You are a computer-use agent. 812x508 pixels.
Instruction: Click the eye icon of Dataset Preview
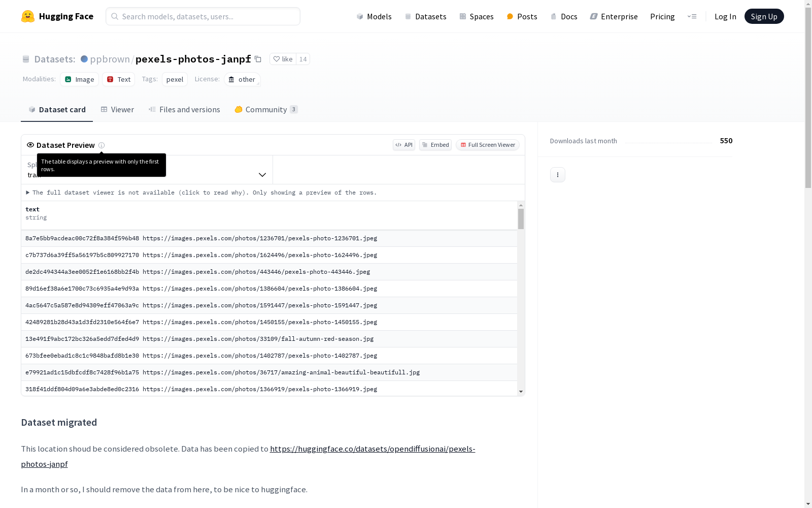click(x=30, y=145)
